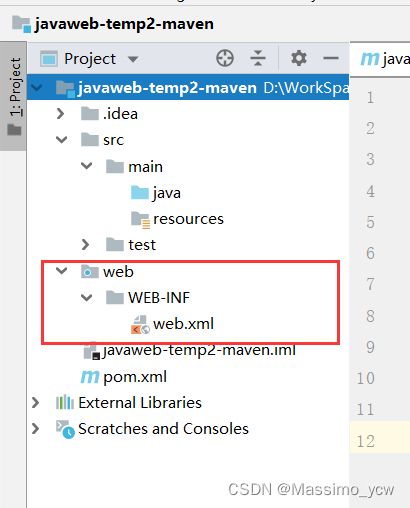This screenshot has height=508, width=410.
Task: Click the Collapse All icon in Project toolbar
Action: [x=258, y=58]
